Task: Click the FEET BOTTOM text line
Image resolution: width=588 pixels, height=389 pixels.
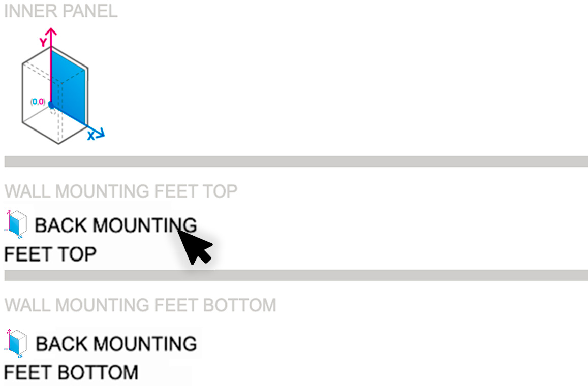Action: 71,372
